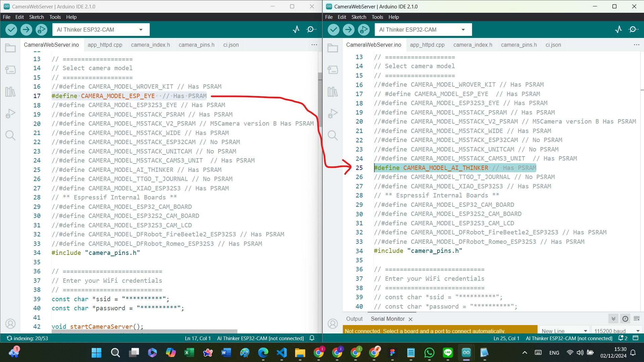Screen dimensions: 644x362
Task: Open user account icon in left window
Action: click(x=10, y=324)
